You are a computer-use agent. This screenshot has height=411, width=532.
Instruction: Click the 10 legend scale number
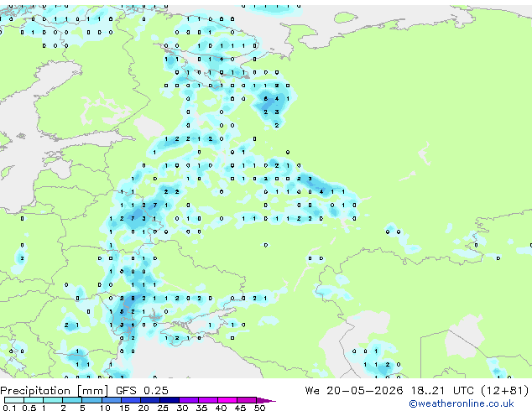[x=105, y=408]
